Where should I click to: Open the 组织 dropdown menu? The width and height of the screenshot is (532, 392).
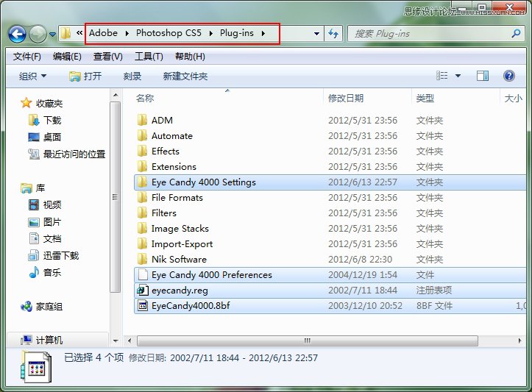coord(32,76)
